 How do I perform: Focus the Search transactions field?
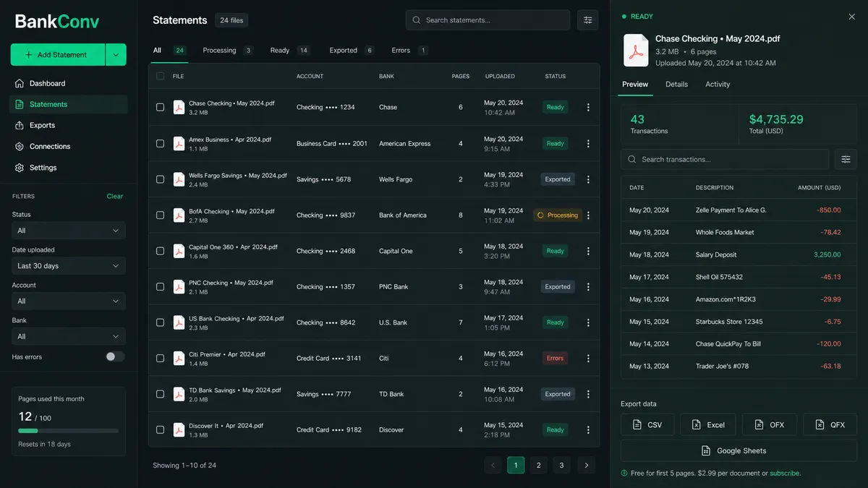[725, 159]
